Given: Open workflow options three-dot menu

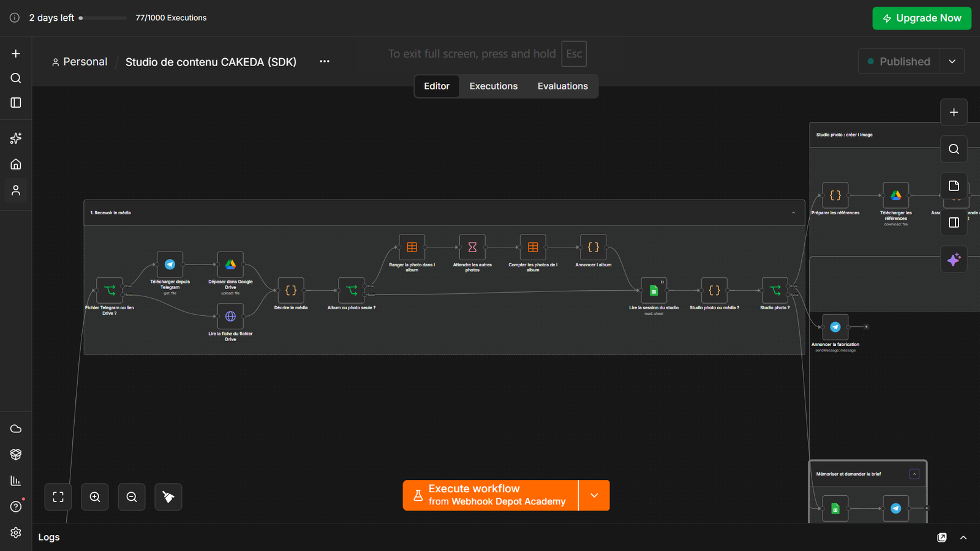Looking at the screenshot, I should (325, 61).
